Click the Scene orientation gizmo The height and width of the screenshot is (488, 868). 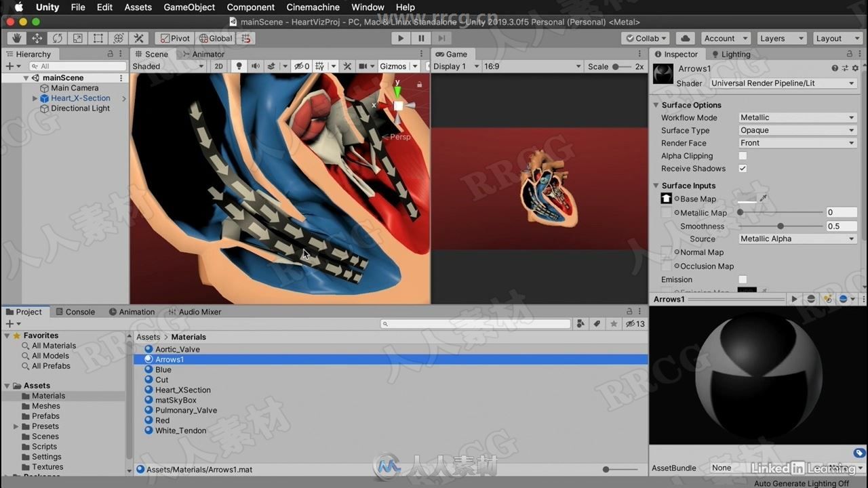pos(398,106)
